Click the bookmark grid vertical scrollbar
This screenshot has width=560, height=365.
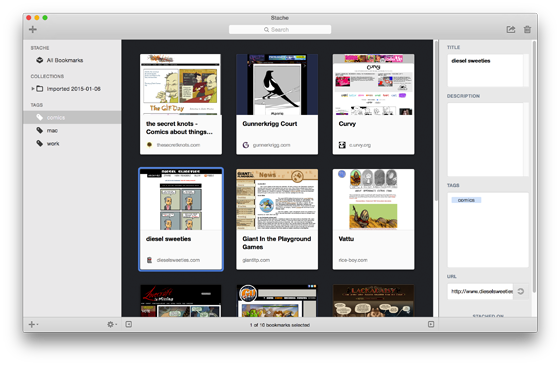[x=436, y=121]
